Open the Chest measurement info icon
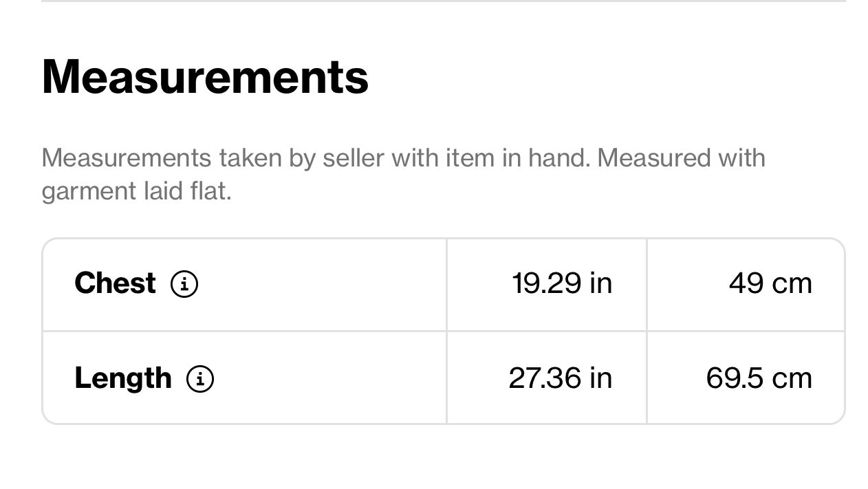The width and height of the screenshot is (868, 489). coord(184,284)
